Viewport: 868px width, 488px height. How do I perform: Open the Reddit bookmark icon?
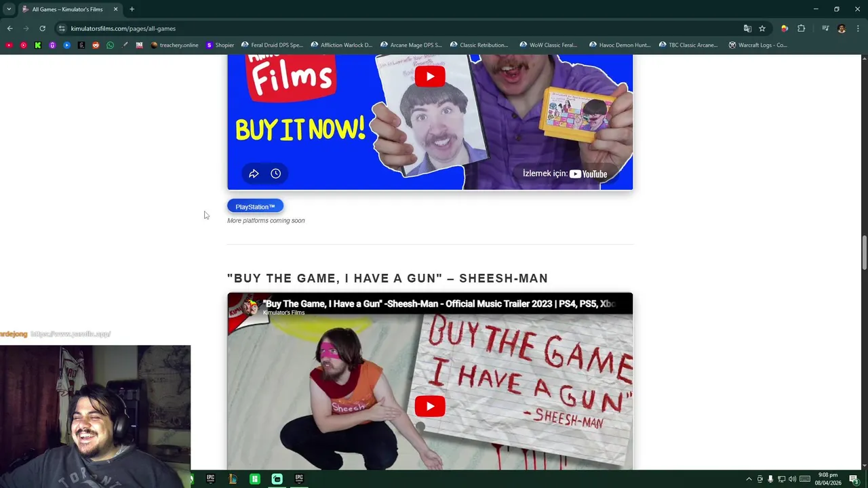[x=96, y=45]
